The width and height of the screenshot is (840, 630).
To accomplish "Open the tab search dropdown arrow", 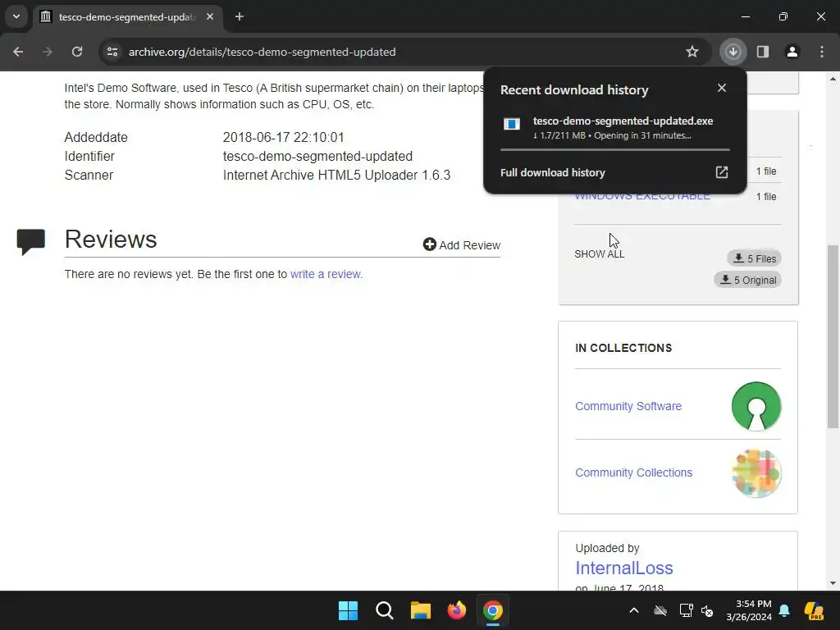I will click(16, 16).
